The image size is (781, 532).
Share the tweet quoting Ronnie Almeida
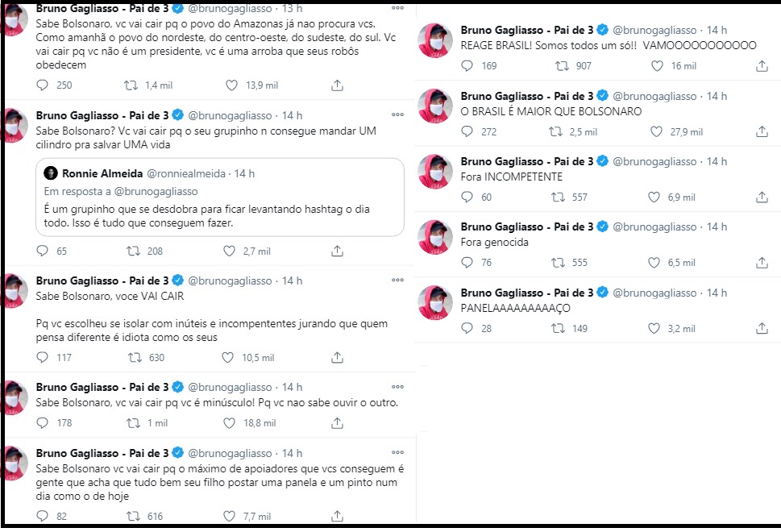pos(337,252)
